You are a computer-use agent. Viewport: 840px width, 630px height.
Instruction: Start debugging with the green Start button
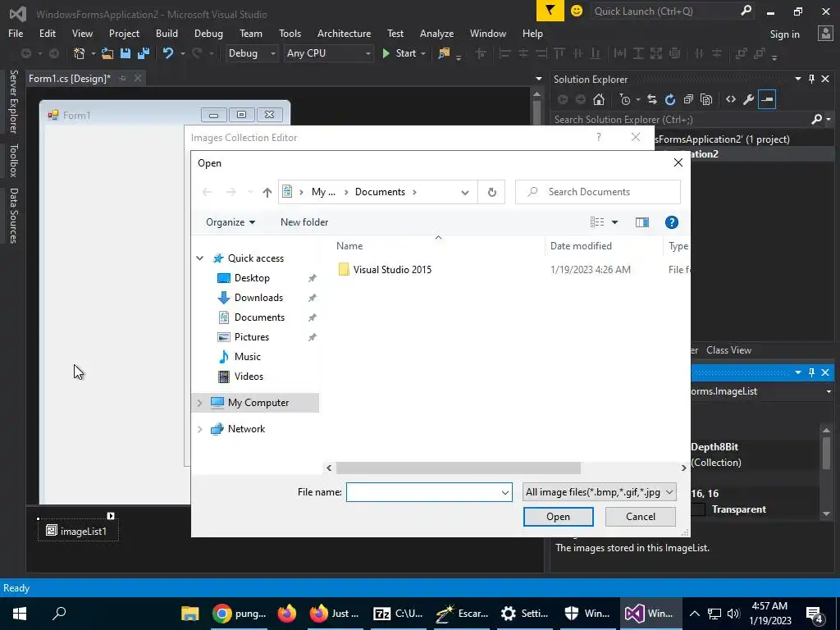[x=399, y=53]
